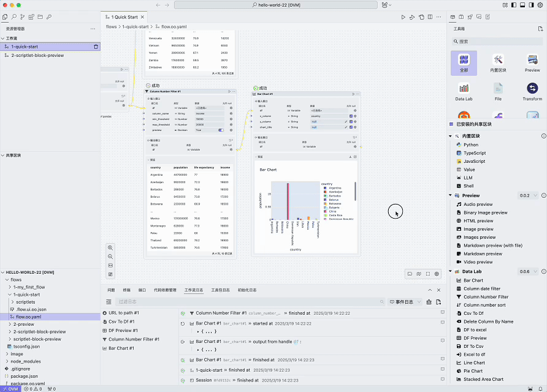
Task: Toggle the right sidebar panel layout button
Action: [531, 5]
